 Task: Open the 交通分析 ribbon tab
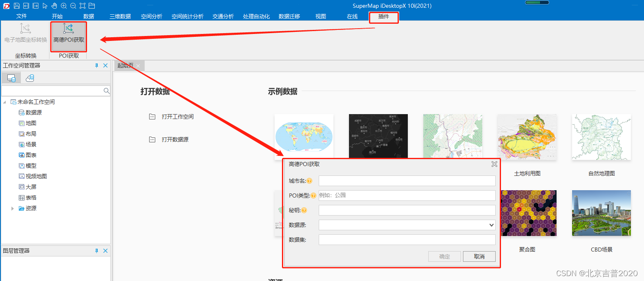223,16
